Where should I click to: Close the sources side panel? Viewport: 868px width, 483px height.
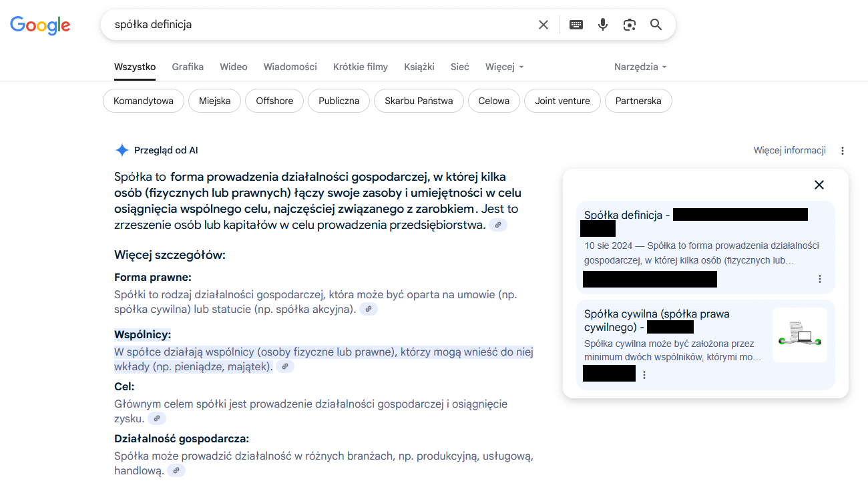[819, 185]
